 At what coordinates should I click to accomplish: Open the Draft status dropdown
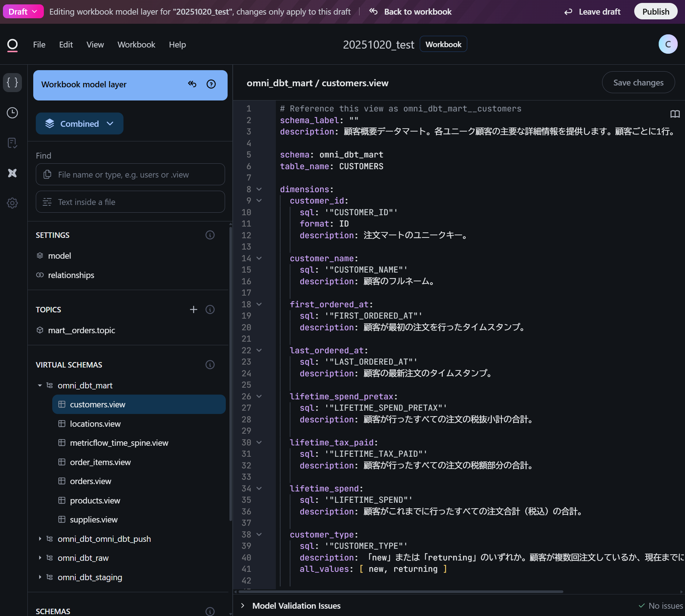(x=23, y=12)
